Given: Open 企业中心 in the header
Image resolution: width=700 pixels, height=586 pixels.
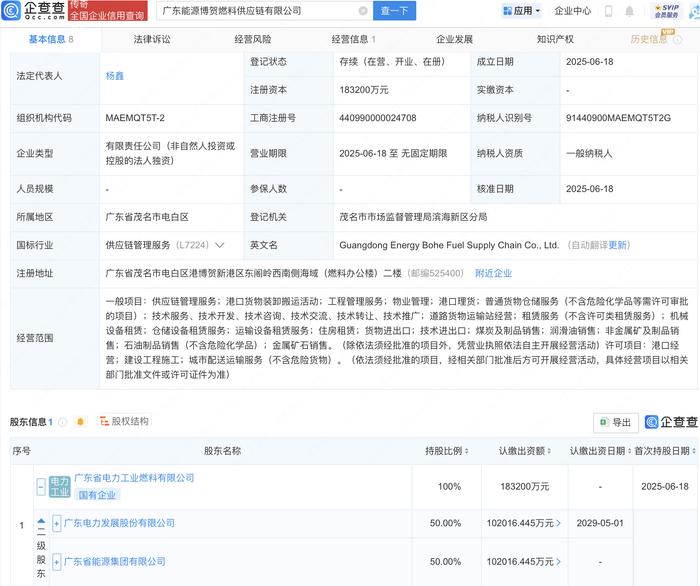Looking at the screenshot, I should [572, 11].
